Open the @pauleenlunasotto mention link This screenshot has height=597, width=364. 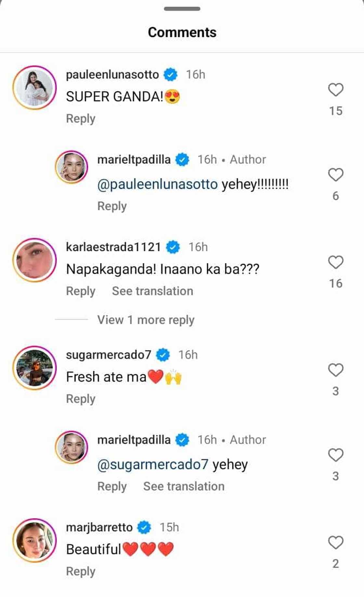pyautogui.click(x=157, y=184)
